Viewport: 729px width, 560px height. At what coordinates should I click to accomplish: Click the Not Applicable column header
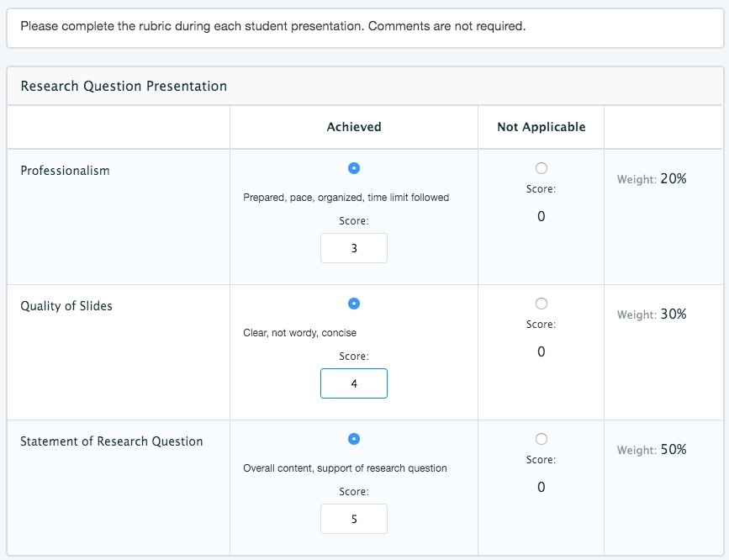[541, 127]
